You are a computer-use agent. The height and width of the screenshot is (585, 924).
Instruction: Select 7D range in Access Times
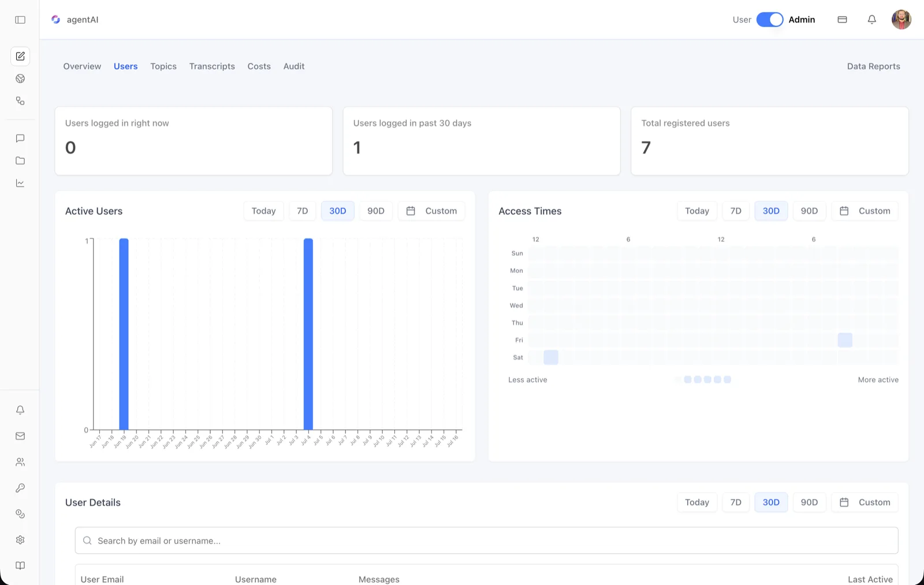pyautogui.click(x=736, y=211)
